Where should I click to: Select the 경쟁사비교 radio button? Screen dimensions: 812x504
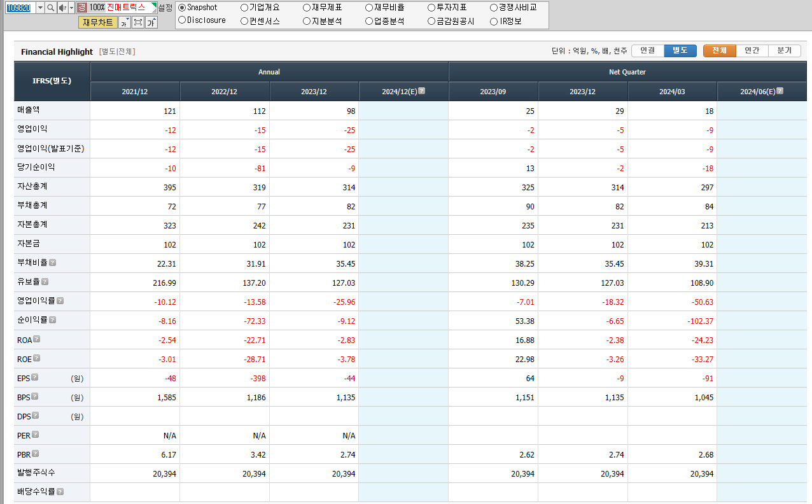(494, 8)
